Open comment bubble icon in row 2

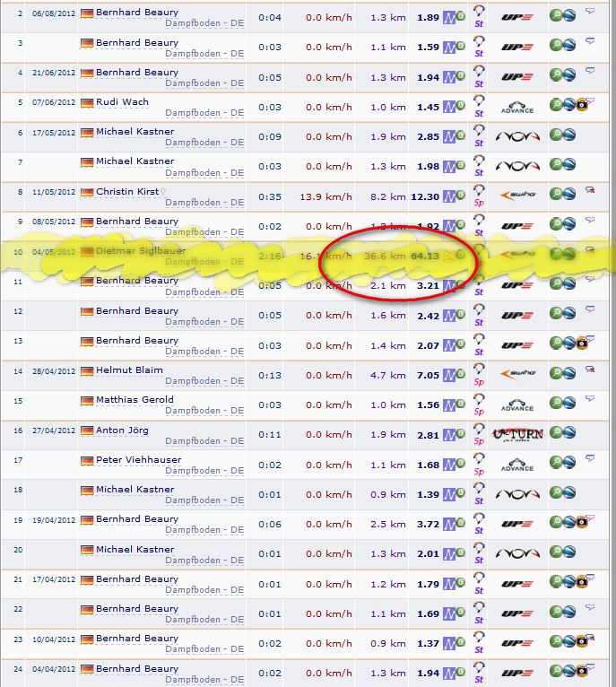[x=590, y=11]
